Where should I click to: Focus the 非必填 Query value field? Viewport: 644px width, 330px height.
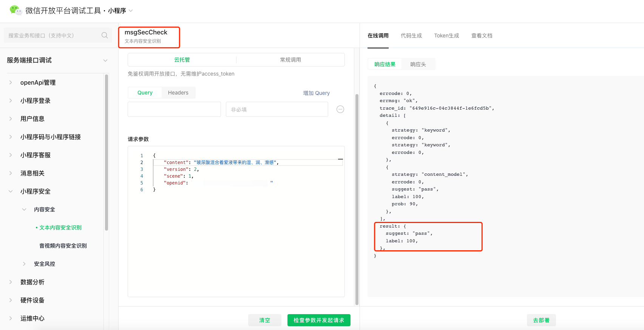point(277,109)
